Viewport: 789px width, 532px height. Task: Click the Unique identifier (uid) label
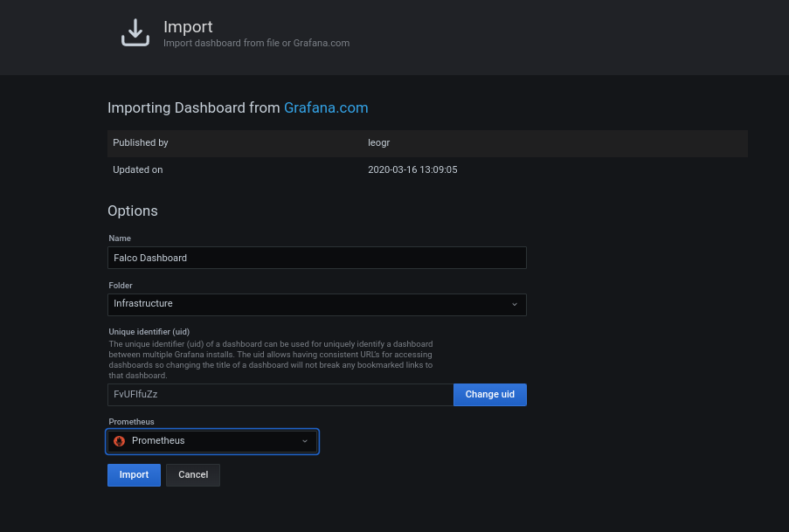[149, 332]
